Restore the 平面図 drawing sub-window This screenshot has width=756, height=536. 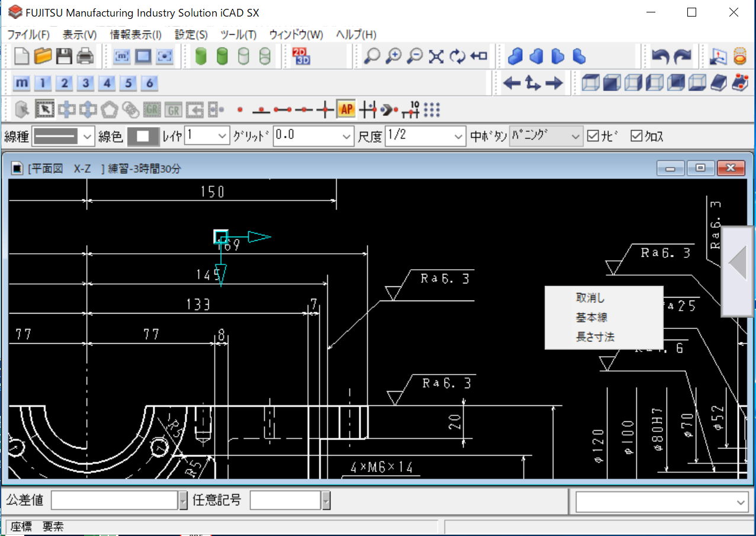click(x=701, y=168)
